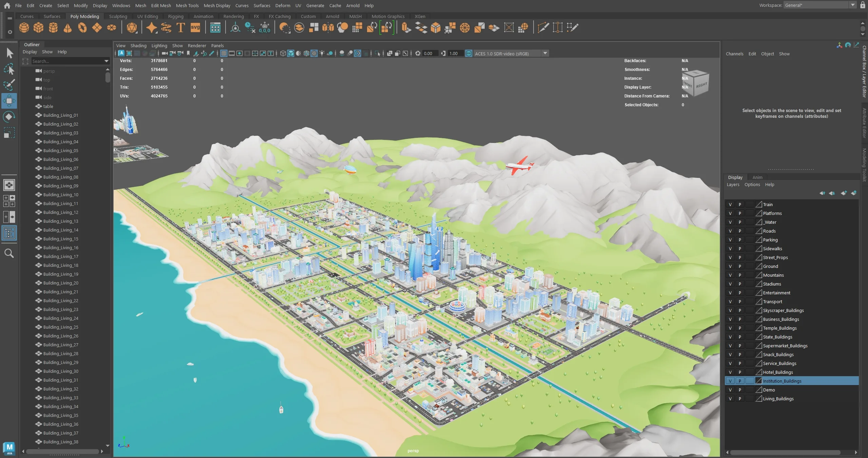Select Building_Living_12 in the Outliner
The height and width of the screenshot is (458, 868).
tap(61, 212)
